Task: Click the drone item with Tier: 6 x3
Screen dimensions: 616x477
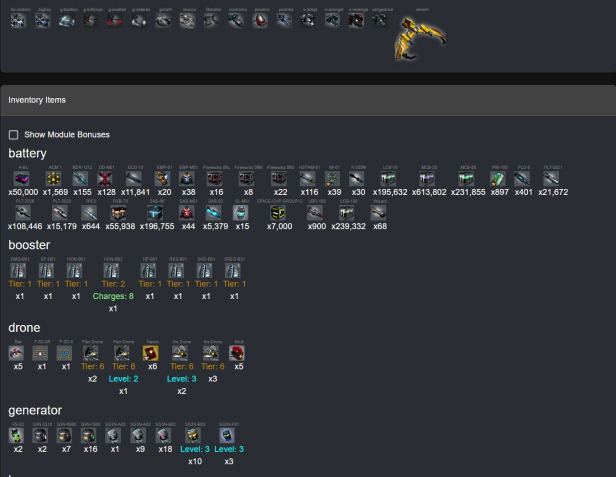Action: (215, 352)
